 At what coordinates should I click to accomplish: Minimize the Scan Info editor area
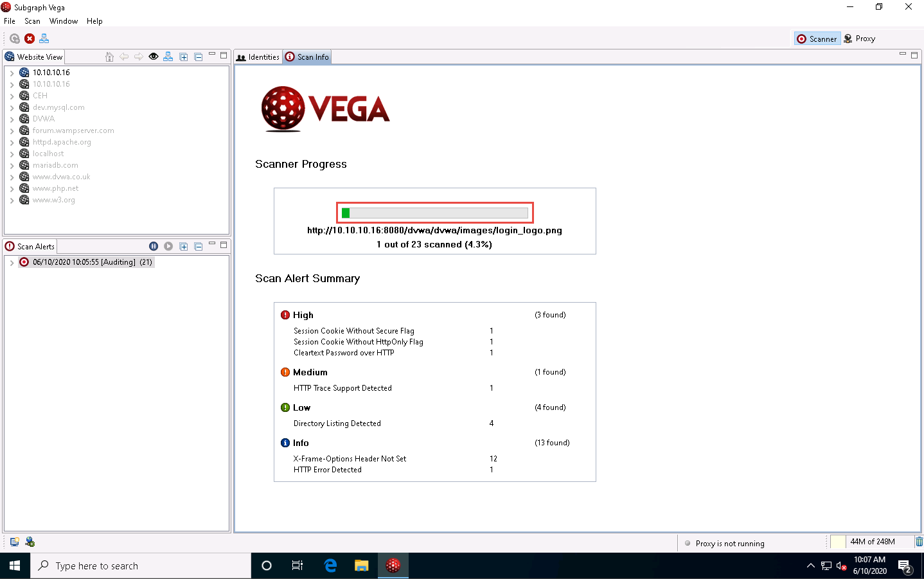(903, 55)
